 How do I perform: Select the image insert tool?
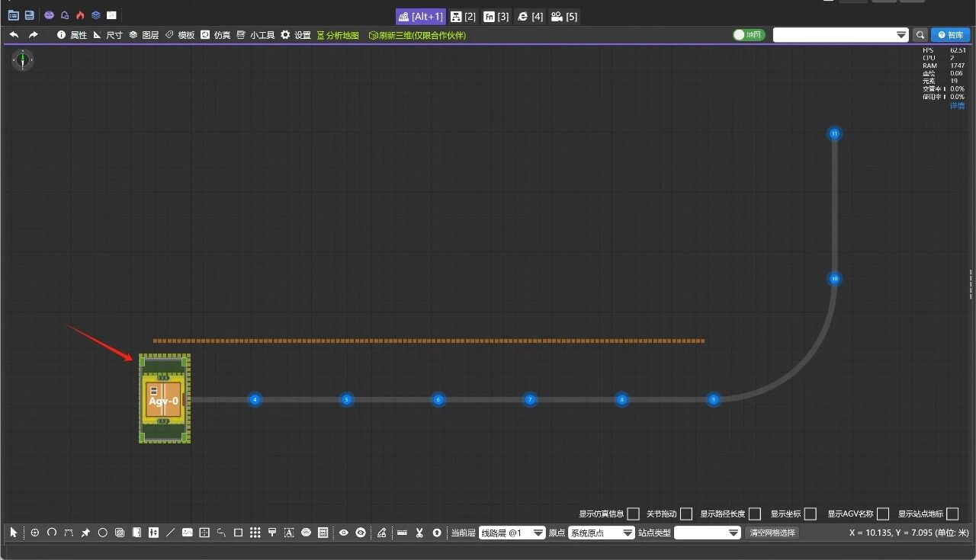tap(187, 533)
